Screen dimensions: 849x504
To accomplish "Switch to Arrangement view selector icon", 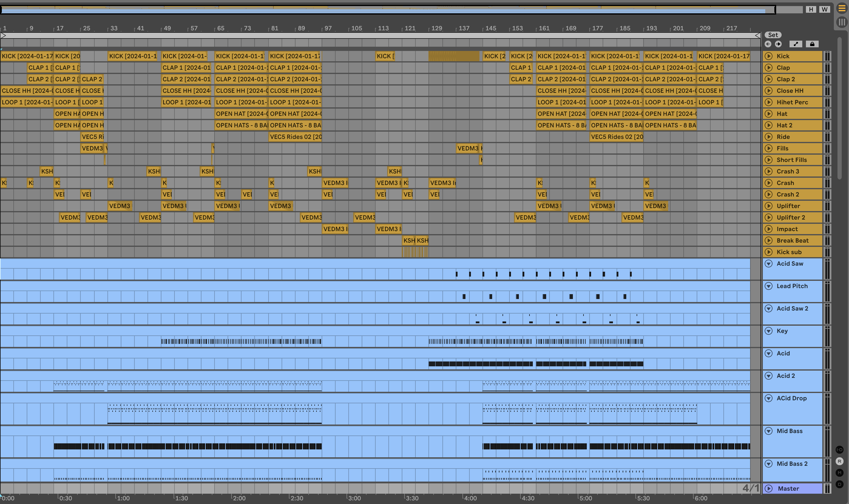I will 841,8.
